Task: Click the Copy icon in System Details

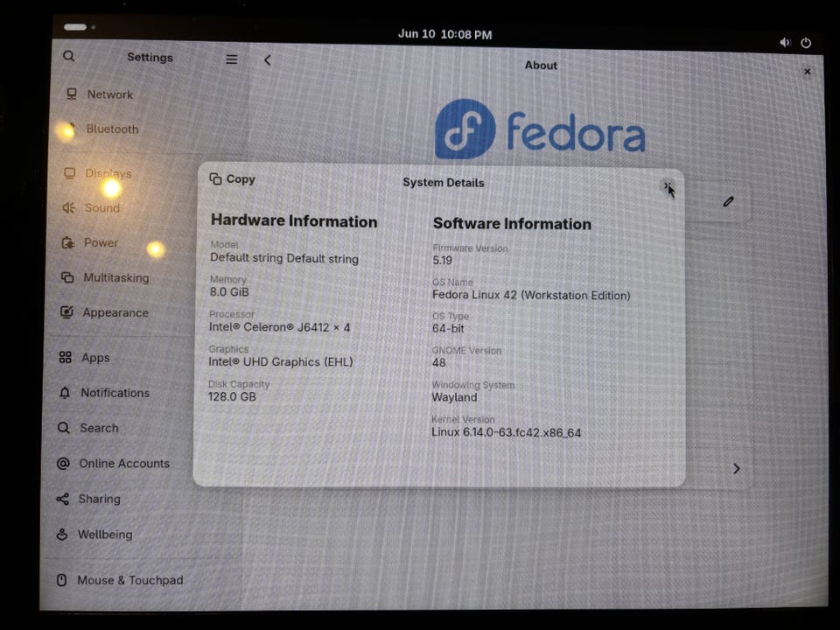Action: coord(215,178)
